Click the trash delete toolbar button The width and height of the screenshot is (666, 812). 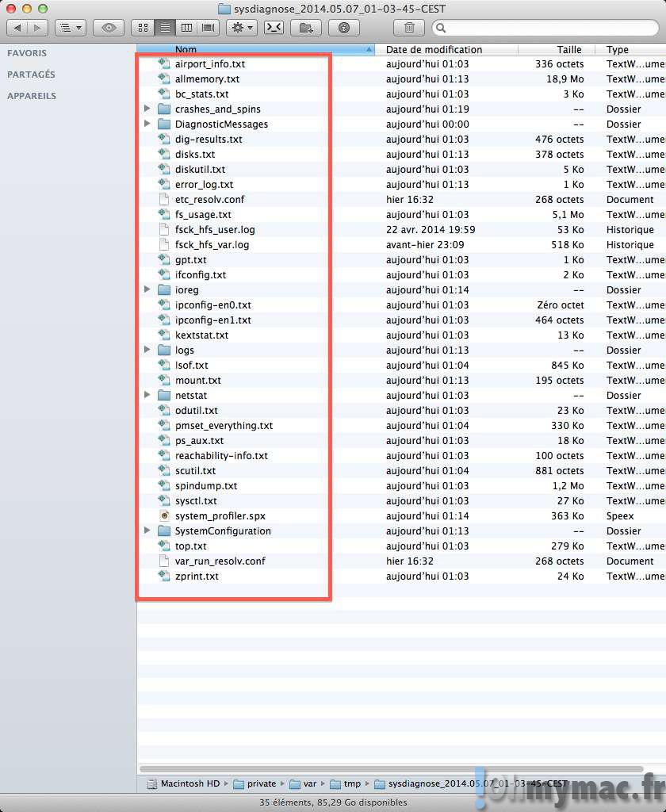pyautogui.click(x=409, y=28)
